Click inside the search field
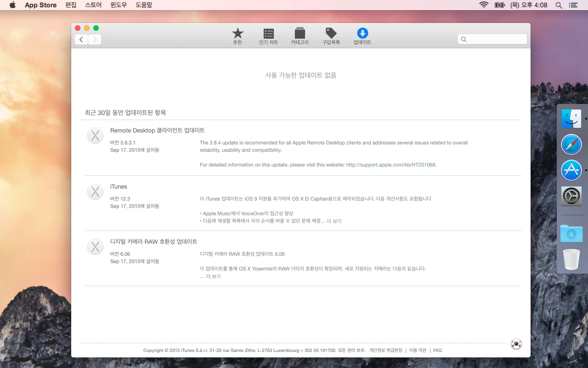Image resolution: width=588 pixels, height=368 pixels. click(492, 39)
